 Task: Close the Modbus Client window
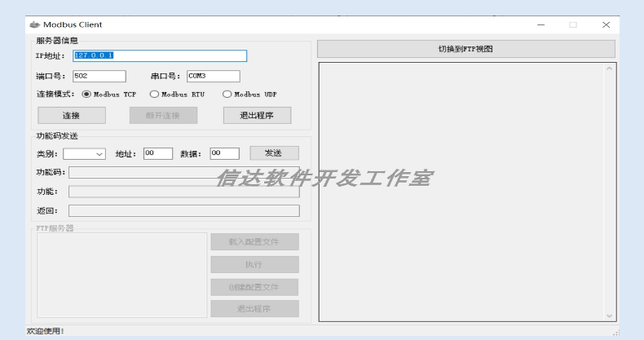(607, 24)
